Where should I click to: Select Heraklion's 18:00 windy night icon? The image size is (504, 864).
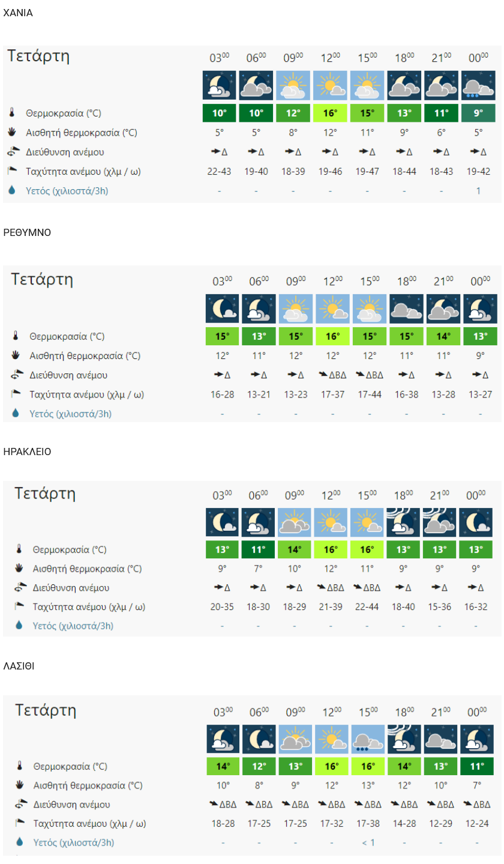coord(404,522)
